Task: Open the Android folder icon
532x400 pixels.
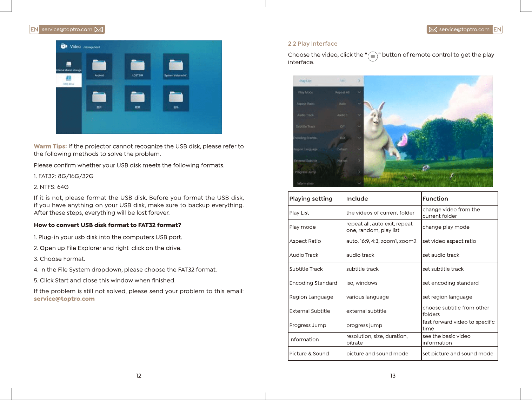Action: (99, 66)
